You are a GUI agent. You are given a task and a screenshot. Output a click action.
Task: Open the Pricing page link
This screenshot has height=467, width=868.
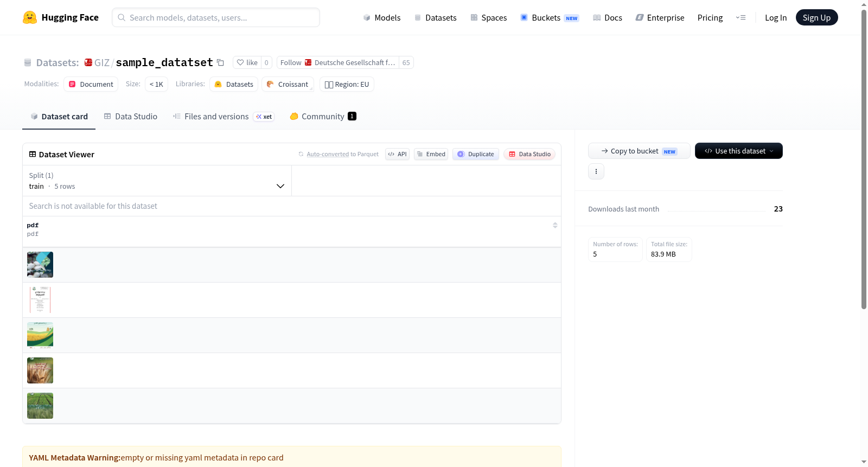click(710, 17)
